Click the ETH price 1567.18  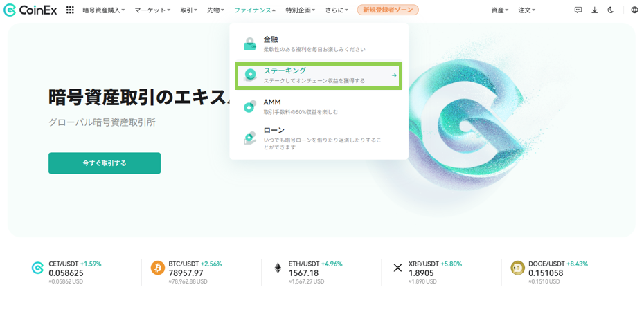pyautogui.click(x=303, y=273)
